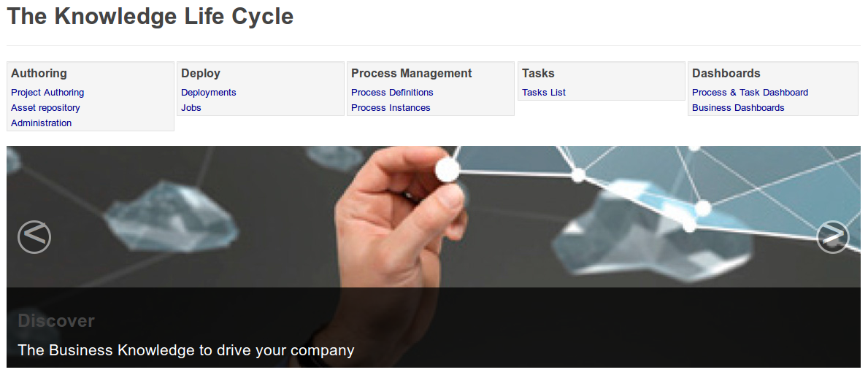Click the Authoring section heading
This screenshot has height=375, width=868.
pyautogui.click(x=39, y=74)
